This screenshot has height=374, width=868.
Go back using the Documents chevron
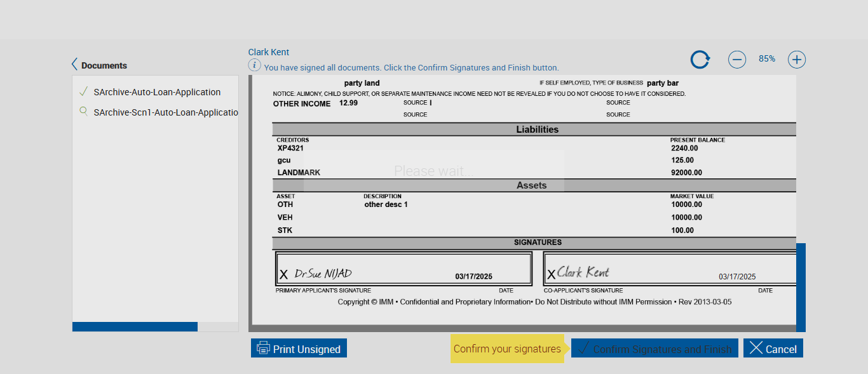click(x=75, y=65)
